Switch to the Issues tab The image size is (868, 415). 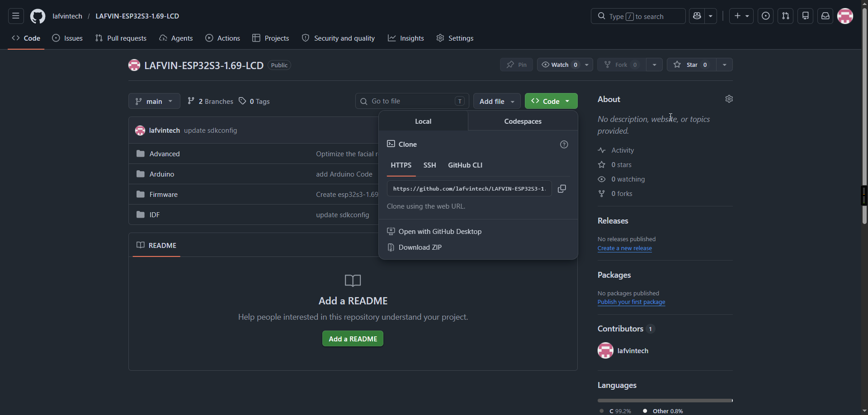(67, 38)
